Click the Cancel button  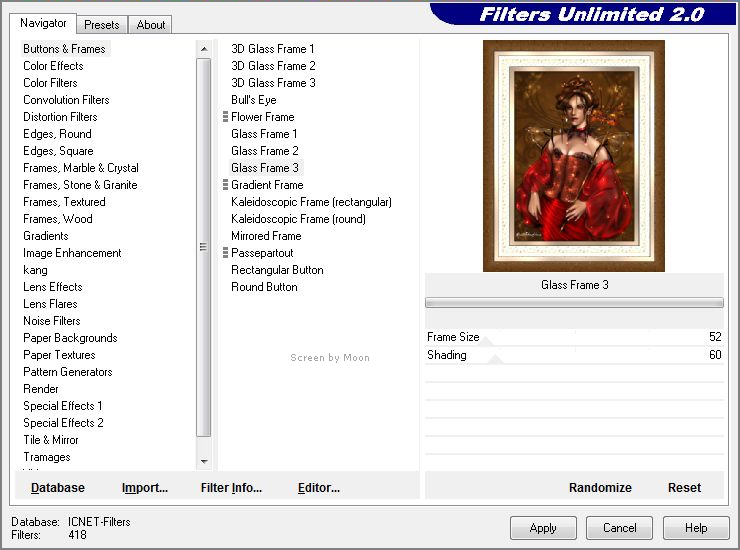pyautogui.click(x=619, y=528)
